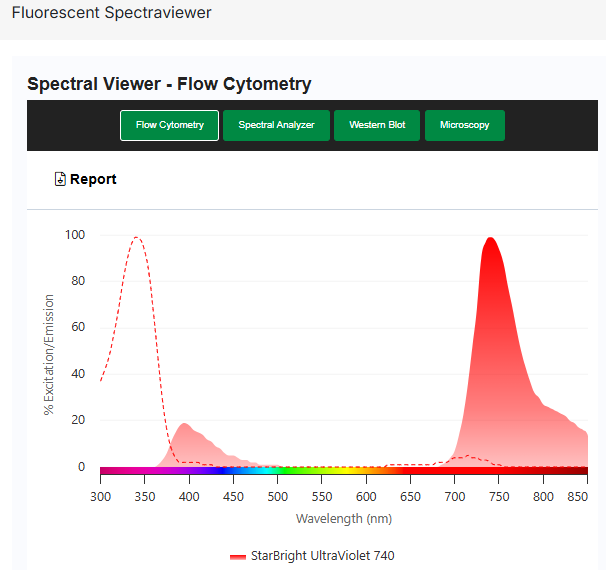Open the Western Blot tab
The height and width of the screenshot is (570, 606).
point(377,125)
